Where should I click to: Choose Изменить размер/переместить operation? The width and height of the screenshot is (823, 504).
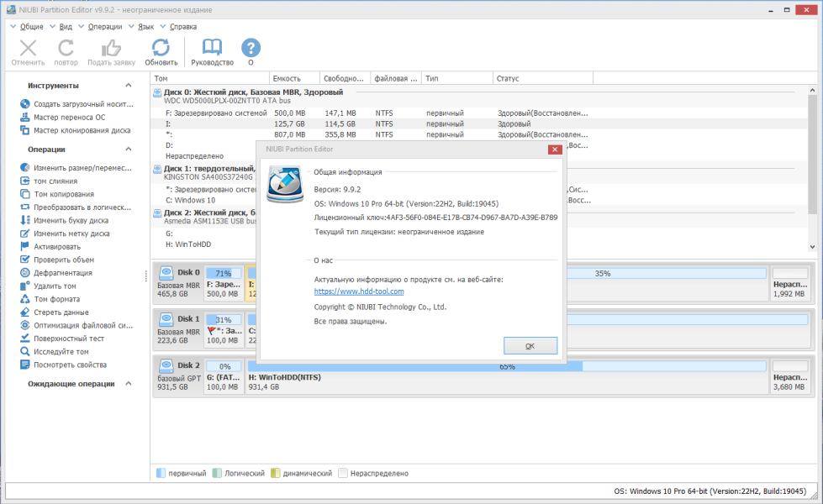(x=76, y=168)
